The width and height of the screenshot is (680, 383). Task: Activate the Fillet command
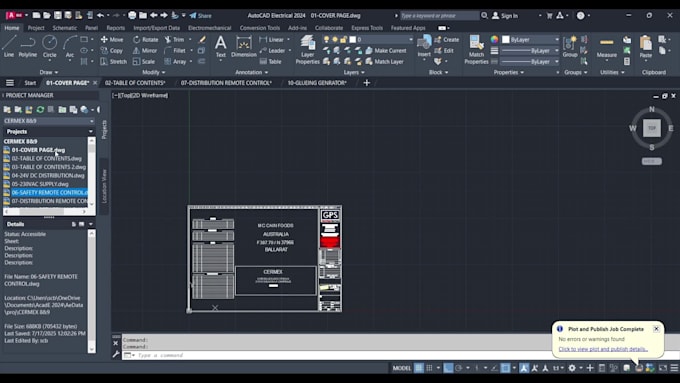click(x=175, y=51)
